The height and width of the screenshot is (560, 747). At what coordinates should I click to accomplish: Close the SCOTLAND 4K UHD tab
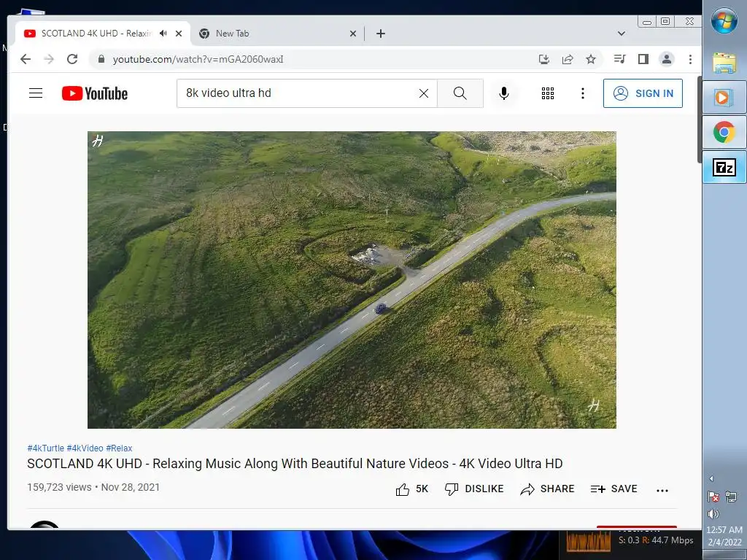pos(179,34)
